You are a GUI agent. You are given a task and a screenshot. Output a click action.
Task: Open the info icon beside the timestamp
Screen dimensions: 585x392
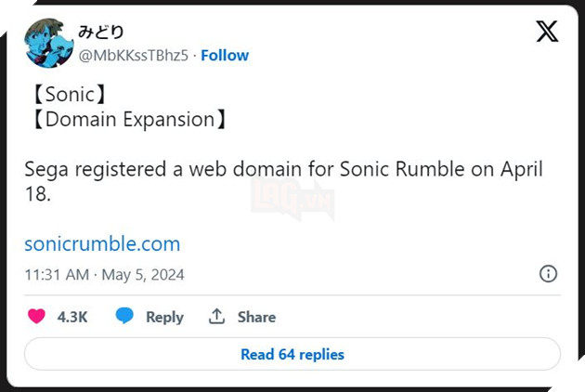click(x=548, y=274)
